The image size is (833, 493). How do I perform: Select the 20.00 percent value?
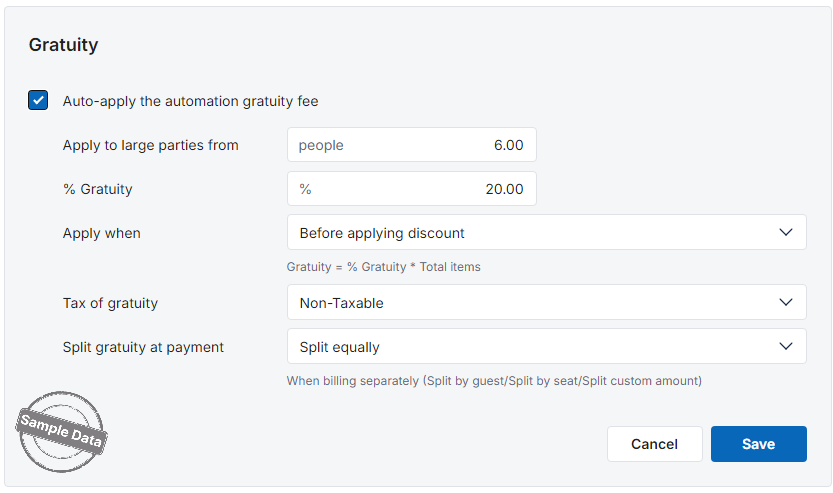pos(504,189)
